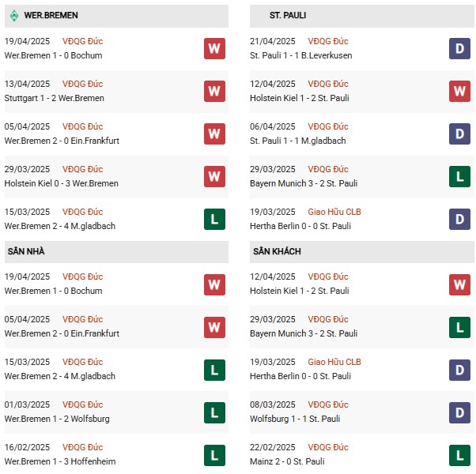Select the WER.BREMEN section header
476x474 pixels.
click(51, 15)
